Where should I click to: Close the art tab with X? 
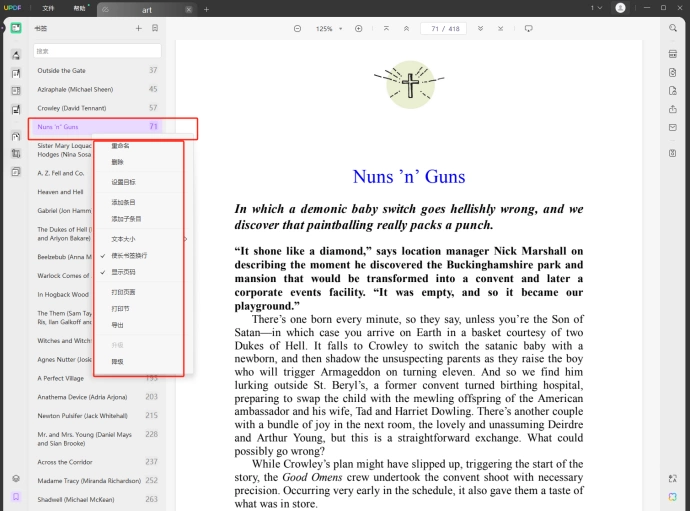tap(188, 10)
